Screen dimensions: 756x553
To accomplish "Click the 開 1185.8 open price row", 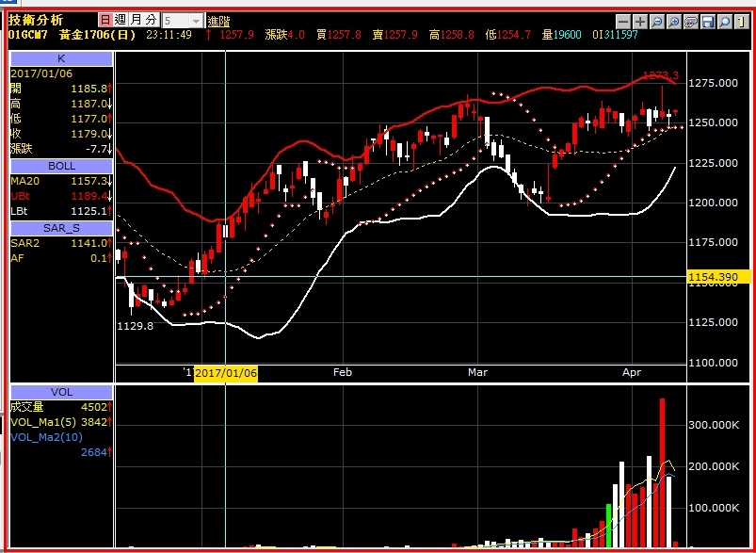I will click(61, 89).
